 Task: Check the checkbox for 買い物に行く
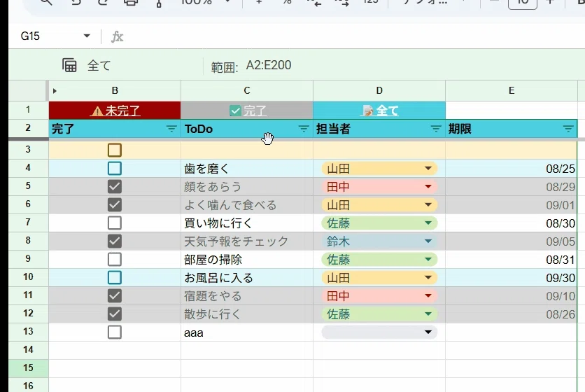[x=115, y=223]
